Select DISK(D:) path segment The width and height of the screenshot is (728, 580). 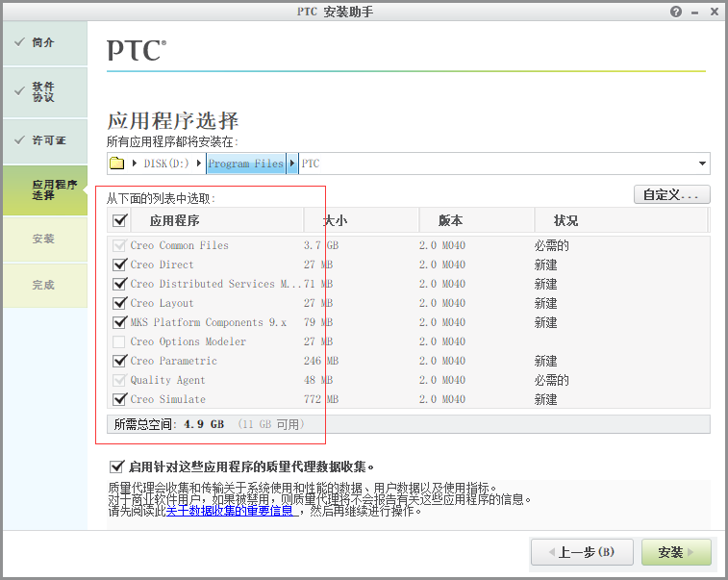166,164
